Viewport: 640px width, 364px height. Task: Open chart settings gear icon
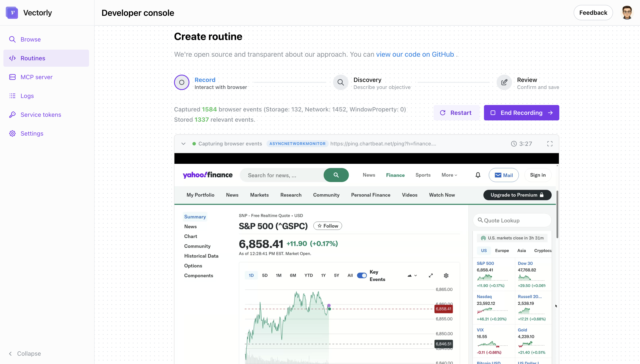tap(446, 275)
